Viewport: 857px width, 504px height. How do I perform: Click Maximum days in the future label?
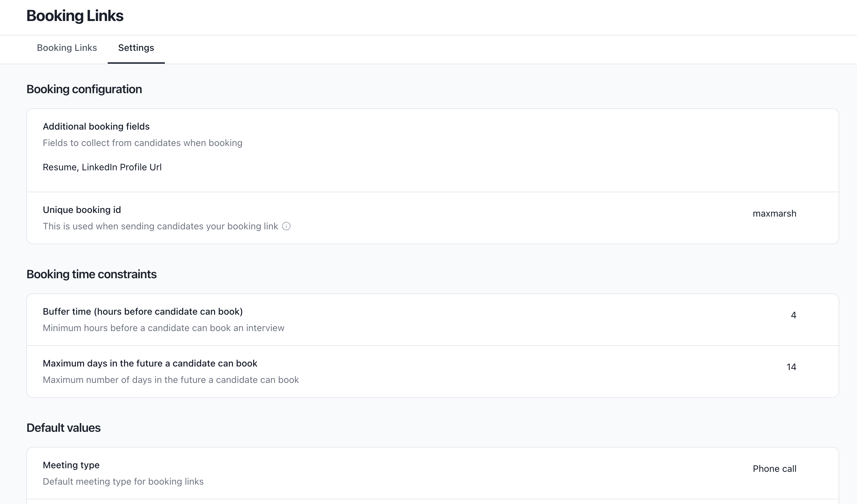point(150,363)
